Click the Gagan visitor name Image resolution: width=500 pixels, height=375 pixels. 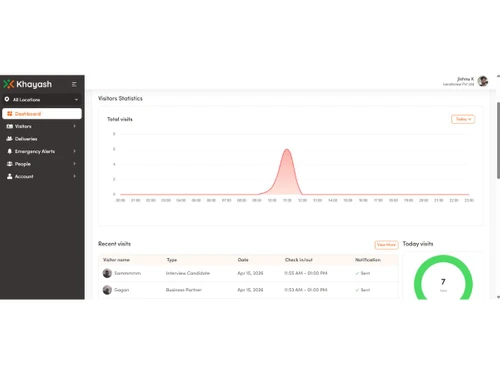121,290
